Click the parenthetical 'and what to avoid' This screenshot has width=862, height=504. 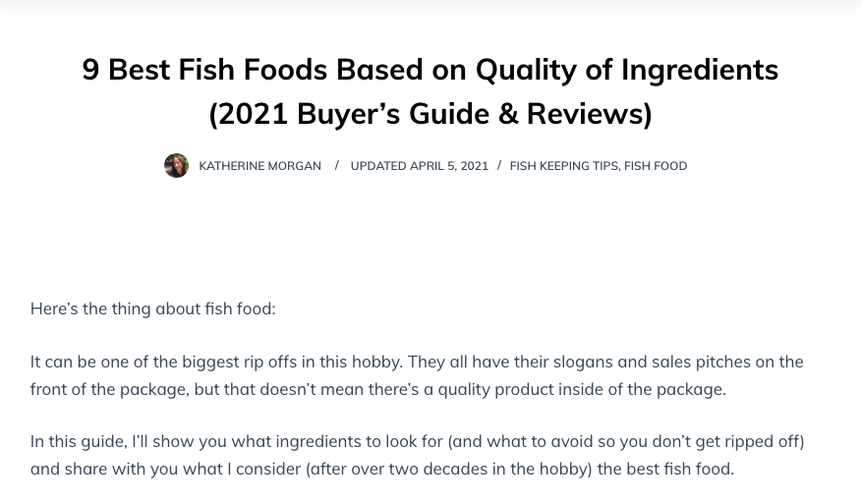[x=520, y=442]
